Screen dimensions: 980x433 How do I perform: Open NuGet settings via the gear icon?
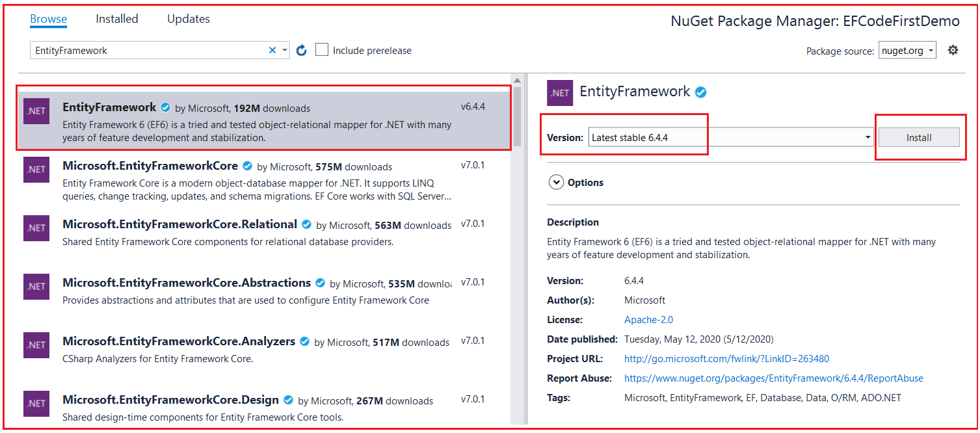pyautogui.click(x=953, y=49)
